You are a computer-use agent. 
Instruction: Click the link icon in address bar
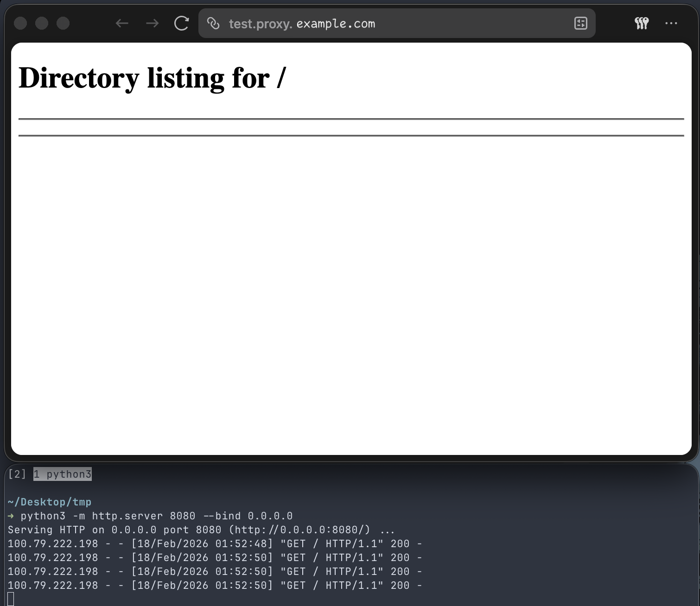[x=213, y=23]
